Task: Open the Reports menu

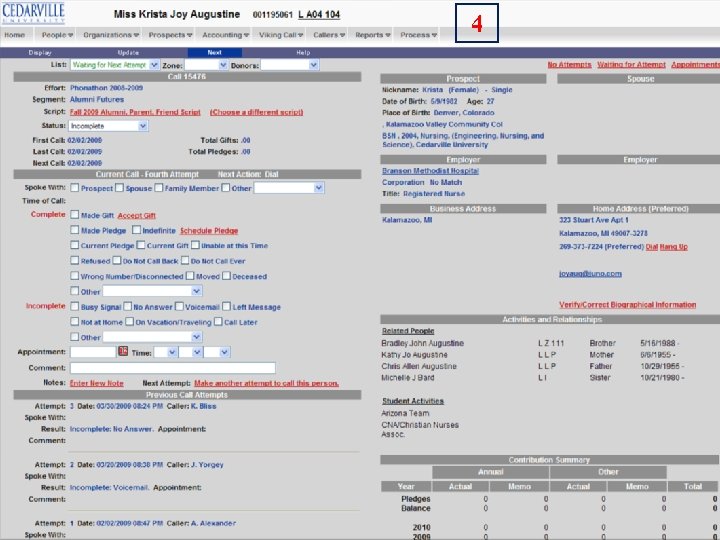Action: tap(373, 35)
